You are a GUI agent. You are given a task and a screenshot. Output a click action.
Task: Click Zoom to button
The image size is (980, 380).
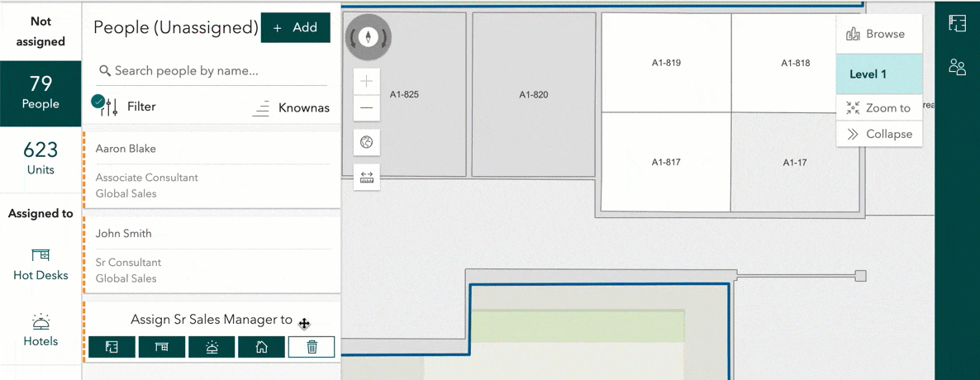(x=879, y=108)
